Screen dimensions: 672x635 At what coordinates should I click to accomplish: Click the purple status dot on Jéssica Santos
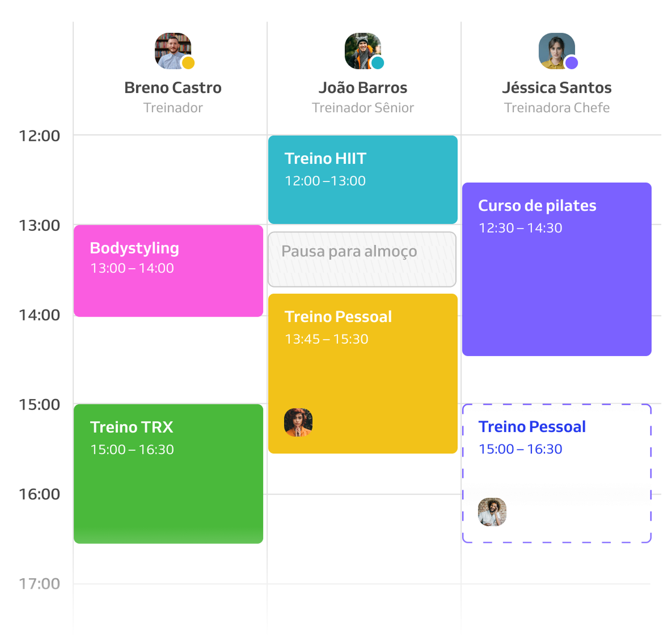[571, 64]
